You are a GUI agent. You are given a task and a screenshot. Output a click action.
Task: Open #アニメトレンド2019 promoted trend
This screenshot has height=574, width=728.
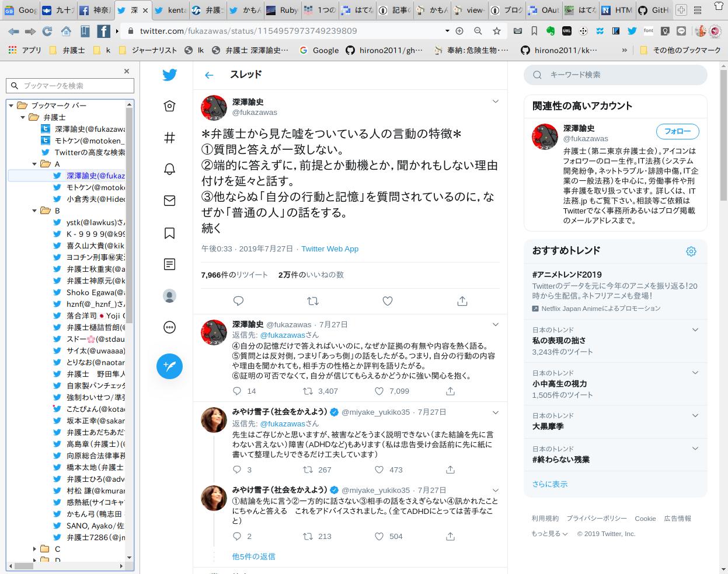[566, 274]
